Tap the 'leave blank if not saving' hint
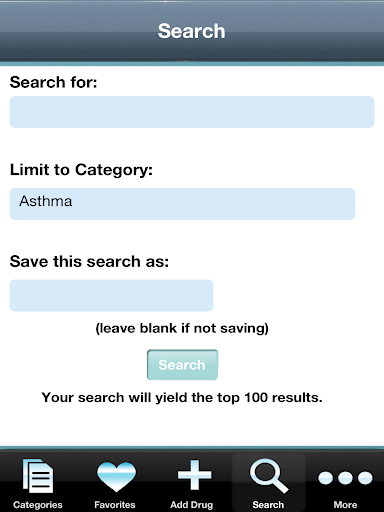 coord(182,328)
